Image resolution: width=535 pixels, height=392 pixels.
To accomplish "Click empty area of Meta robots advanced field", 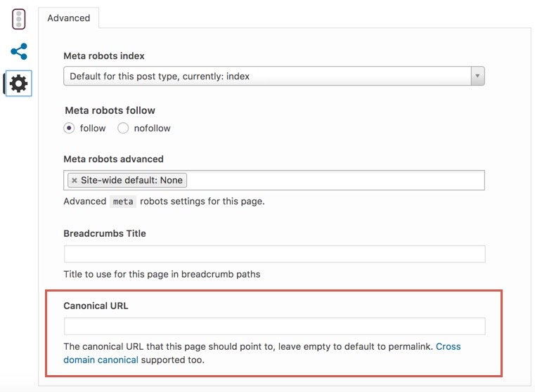I will click(335, 181).
